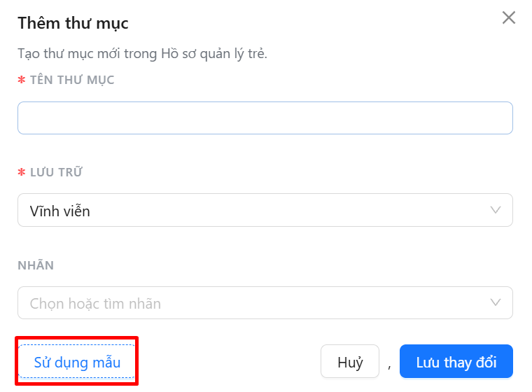Viewport: 532px width, 392px height.
Task: Click the chevron arrow in Nhãn field
Action: [496, 302]
